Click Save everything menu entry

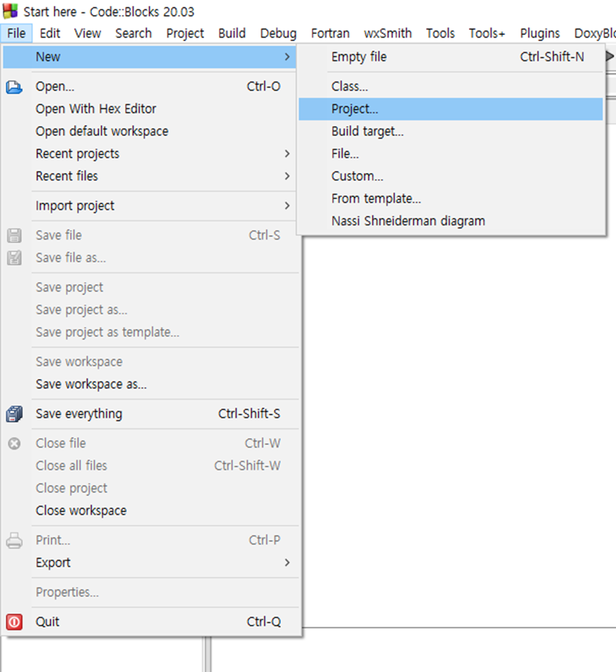pyautogui.click(x=150, y=414)
